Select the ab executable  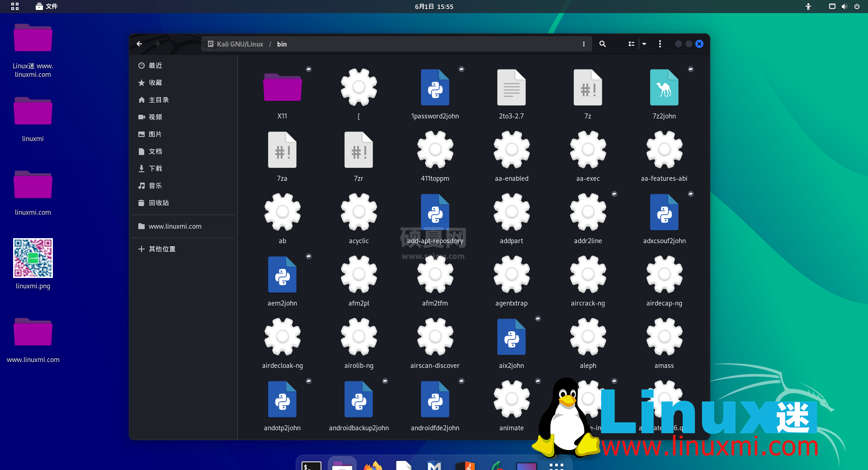283,218
